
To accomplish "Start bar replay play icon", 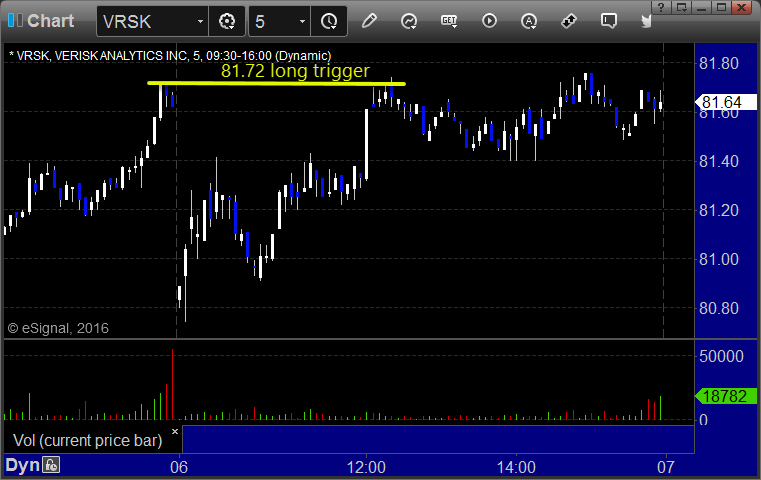I will pyautogui.click(x=489, y=21).
